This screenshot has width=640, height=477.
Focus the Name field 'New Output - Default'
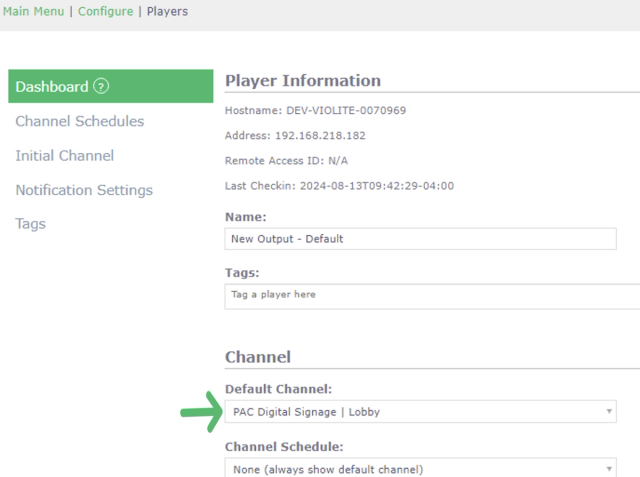pyautogui.click(x=420, y=239)
